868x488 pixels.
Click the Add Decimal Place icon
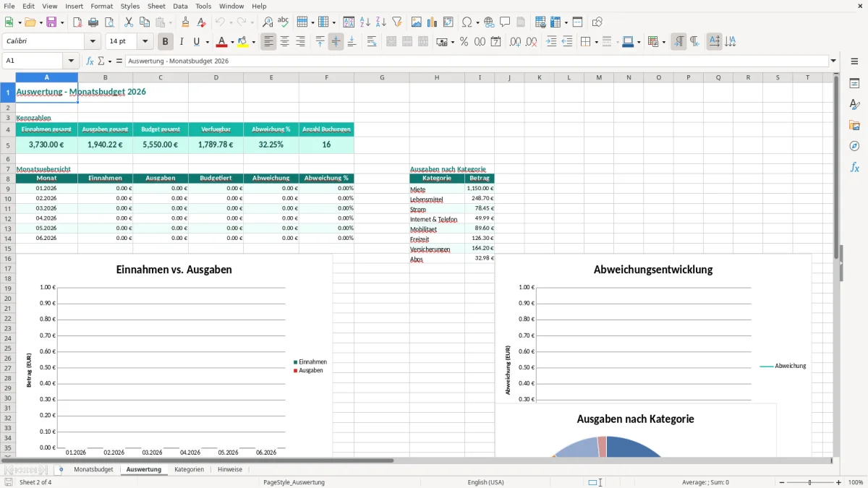pos(515,42)
